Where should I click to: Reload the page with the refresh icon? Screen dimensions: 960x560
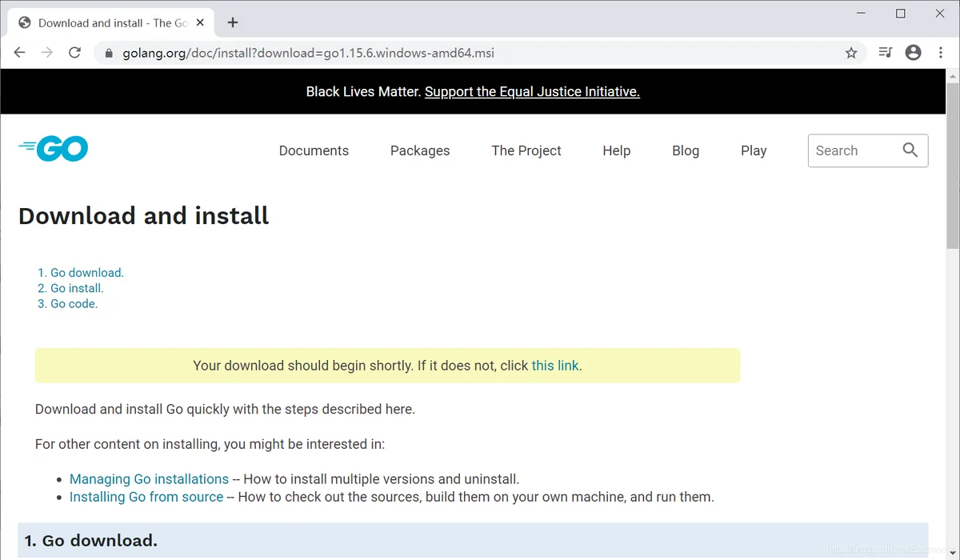tap(74, 53)
